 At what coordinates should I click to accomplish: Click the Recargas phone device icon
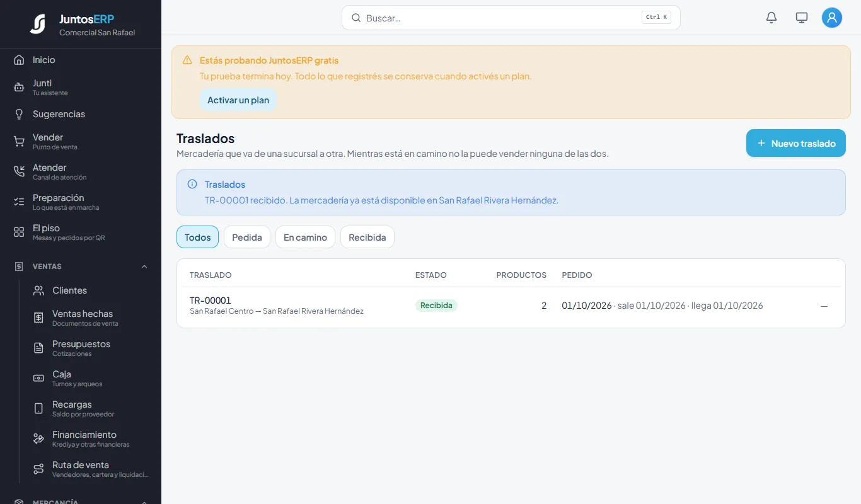click(x=38, y=409)
